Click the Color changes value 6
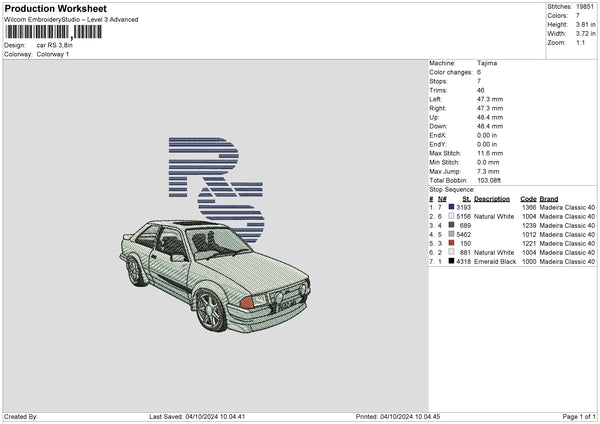Screen dimensions: 600x424 click(x=479, y=72)
